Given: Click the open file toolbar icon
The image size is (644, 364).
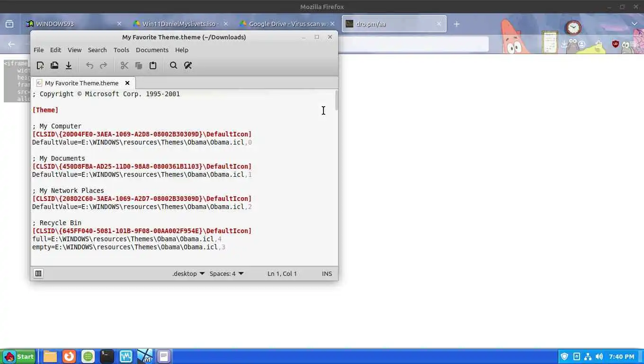Looking at the screenshot, I should coord(54,65).
